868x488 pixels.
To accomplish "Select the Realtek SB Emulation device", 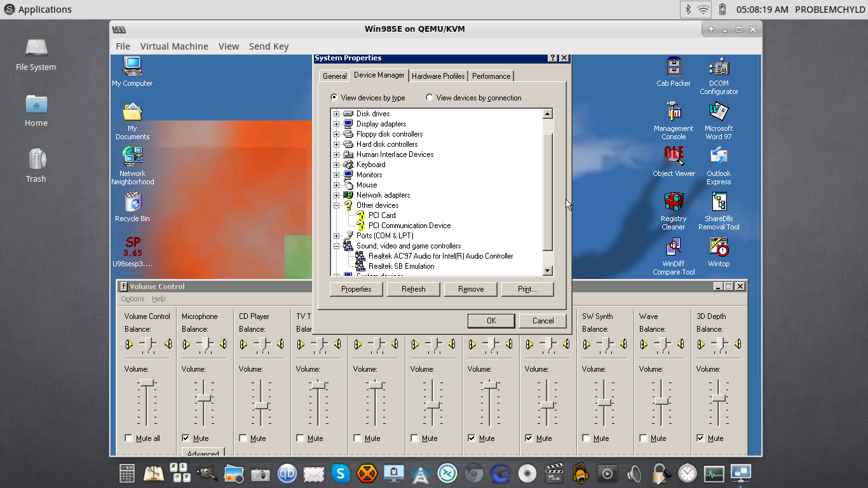I will [x=401, y=266].
